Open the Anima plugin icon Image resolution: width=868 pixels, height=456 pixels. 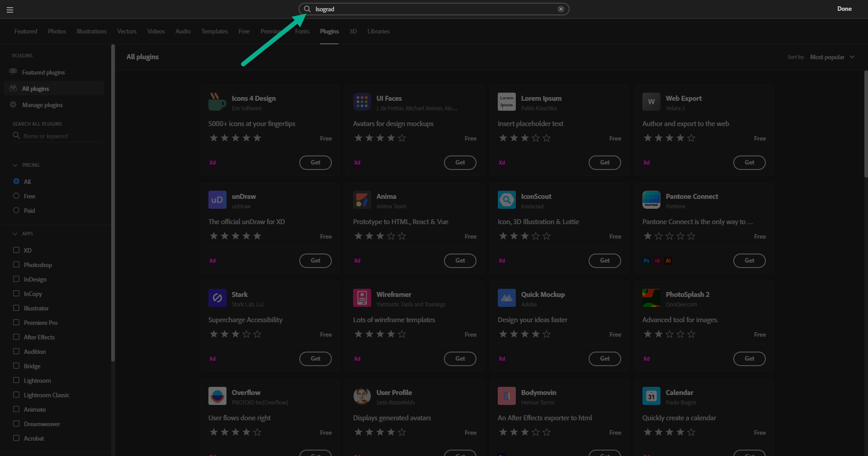pos(362,200)
